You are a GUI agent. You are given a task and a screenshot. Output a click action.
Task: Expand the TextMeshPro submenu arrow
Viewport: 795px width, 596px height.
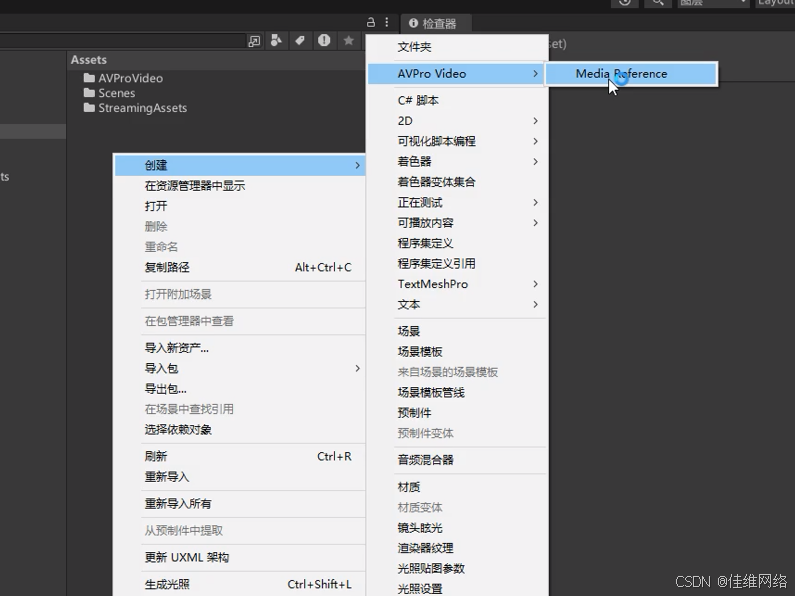click(x=535, y=284)
